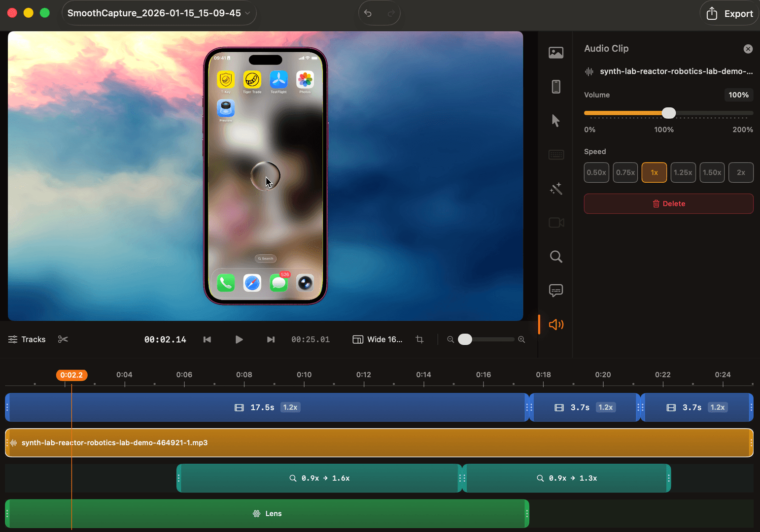The width and height of the screenshot is (760, 532).
Task: Select the scissors split tool
Action: 63,339
